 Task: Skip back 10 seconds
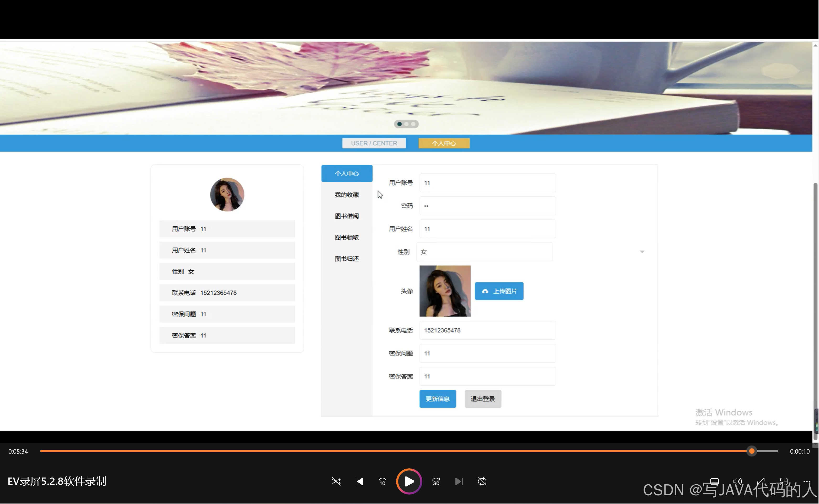pyautogui.click(x=382, y=481)
